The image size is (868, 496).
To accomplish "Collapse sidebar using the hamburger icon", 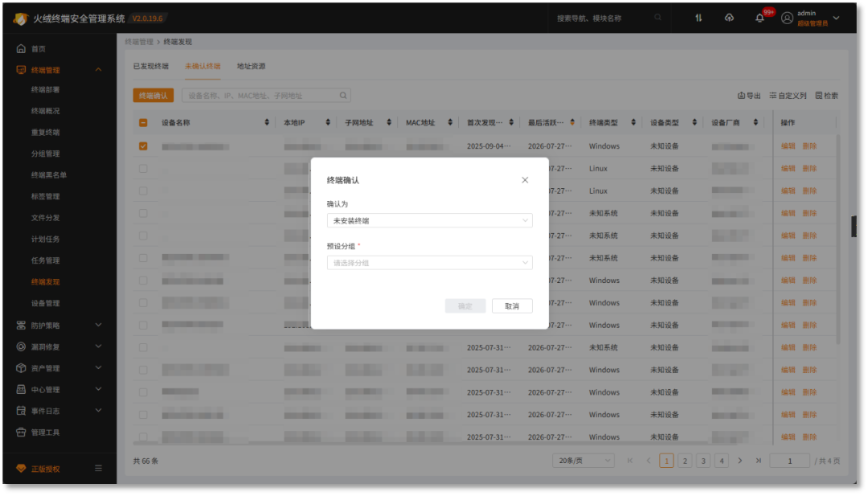I will [x=98, y=469].
